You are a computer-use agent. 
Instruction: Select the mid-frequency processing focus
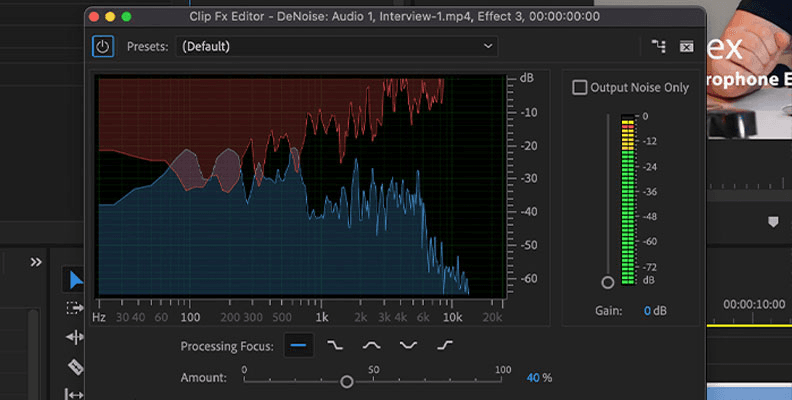(x=371, y=345)
